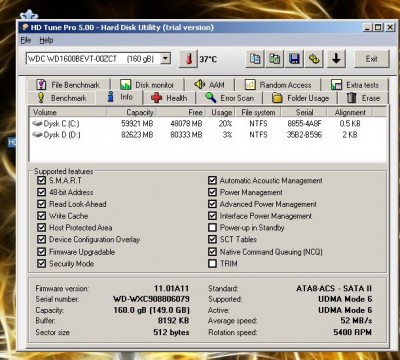Click the serial number WD-WXC908806079 value
Screen dimensions: 400x360
tap(151, 299)
